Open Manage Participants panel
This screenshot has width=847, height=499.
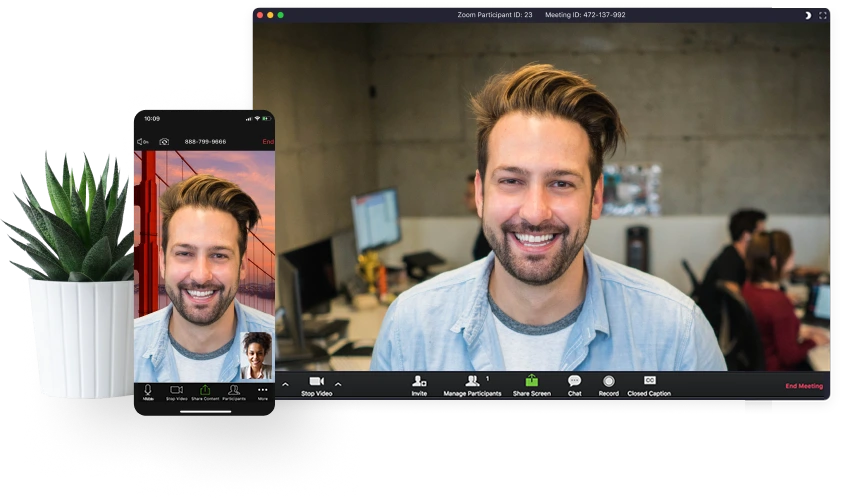click(x=472, y=386)
